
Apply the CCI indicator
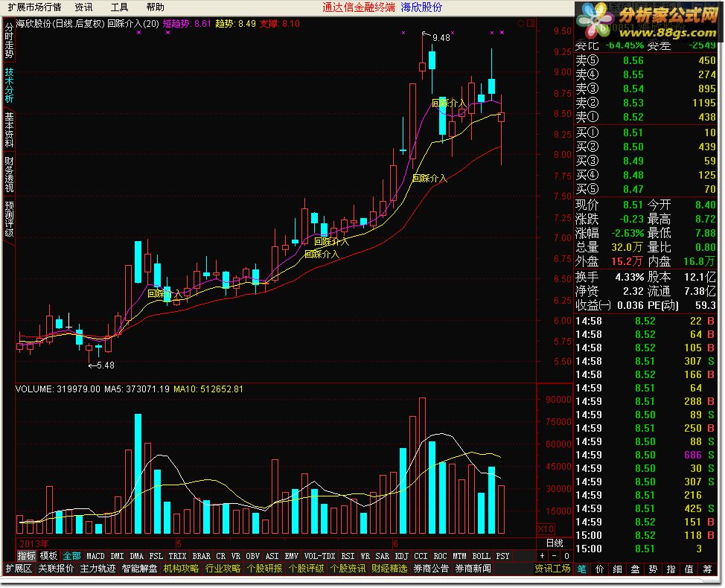pyautogui.click(x=421, y=556)
